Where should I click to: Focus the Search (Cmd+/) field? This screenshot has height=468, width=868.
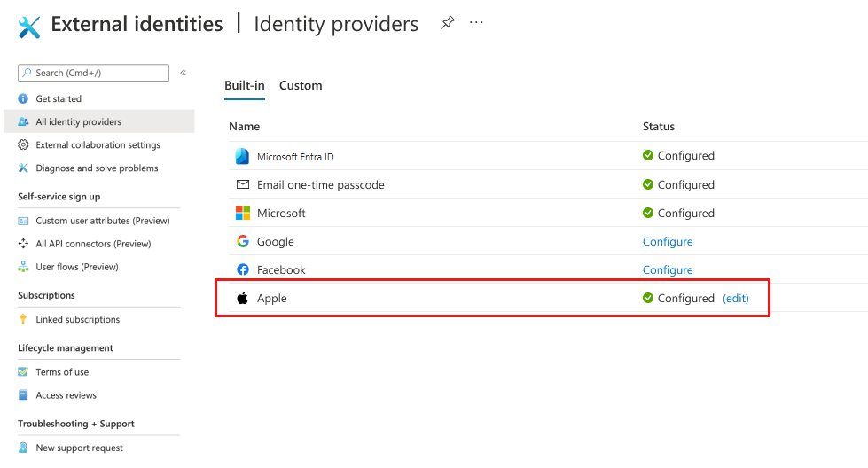click(94, 73)
